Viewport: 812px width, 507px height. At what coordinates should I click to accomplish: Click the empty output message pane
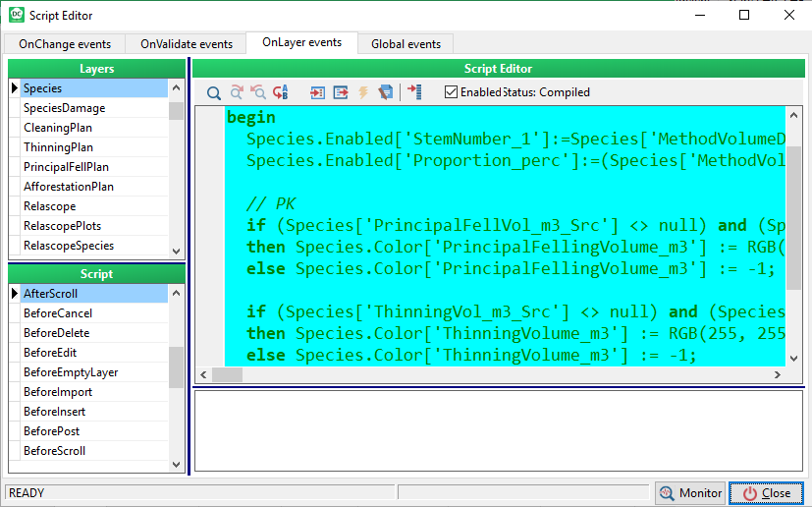click(x=499, y=430)
